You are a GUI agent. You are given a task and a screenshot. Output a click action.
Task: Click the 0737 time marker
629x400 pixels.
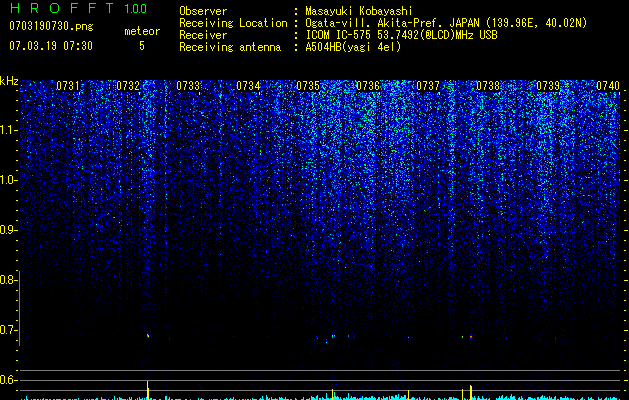pos(428,86)
